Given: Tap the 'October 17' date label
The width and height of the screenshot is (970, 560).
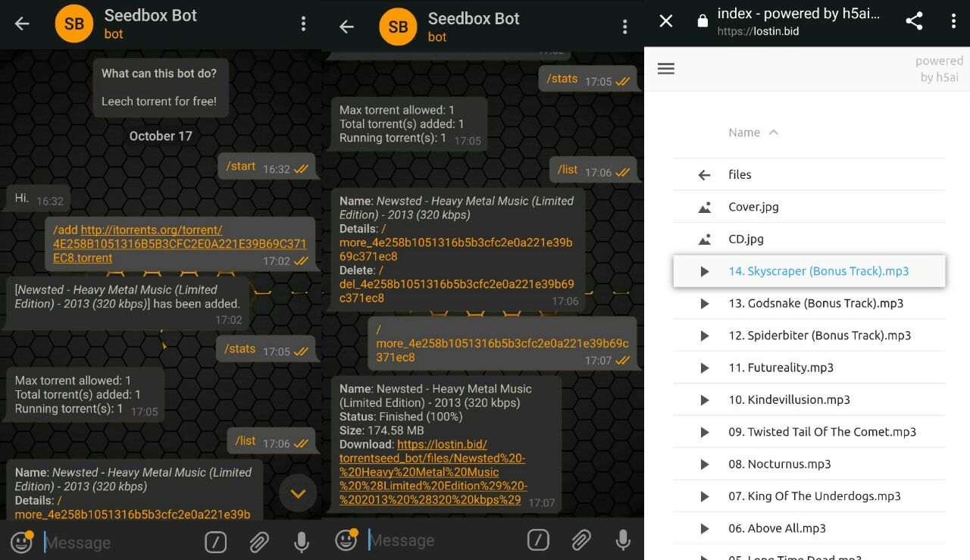Looking at the screenshot, I should (161, 136).
